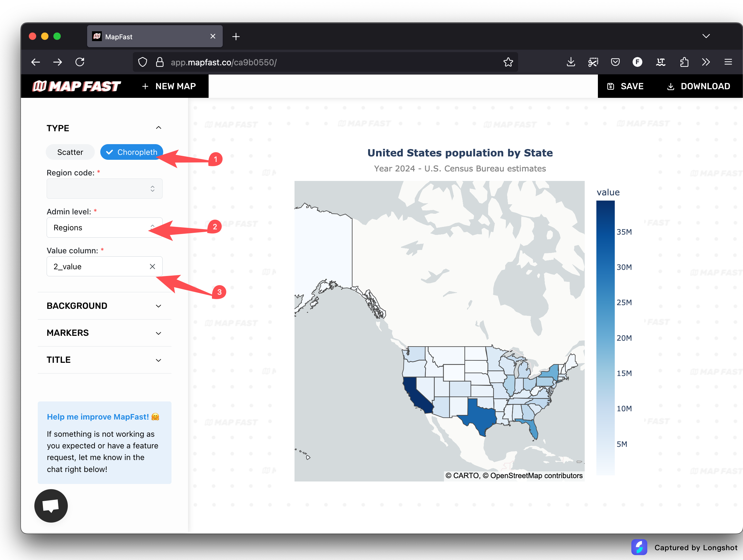The width and height of the screenshot is (743, 560).
Task: Open the Admin level dropdown
Action: click(105, 228)
